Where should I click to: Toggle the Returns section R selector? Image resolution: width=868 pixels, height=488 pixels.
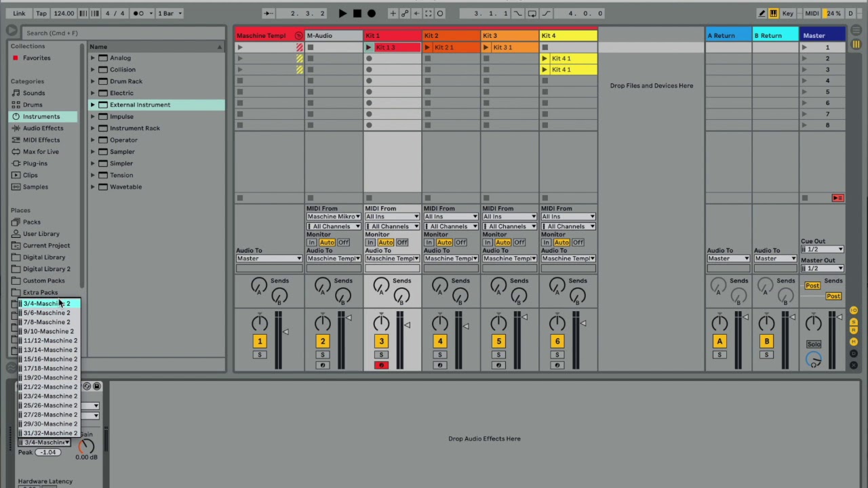[854, 329]
